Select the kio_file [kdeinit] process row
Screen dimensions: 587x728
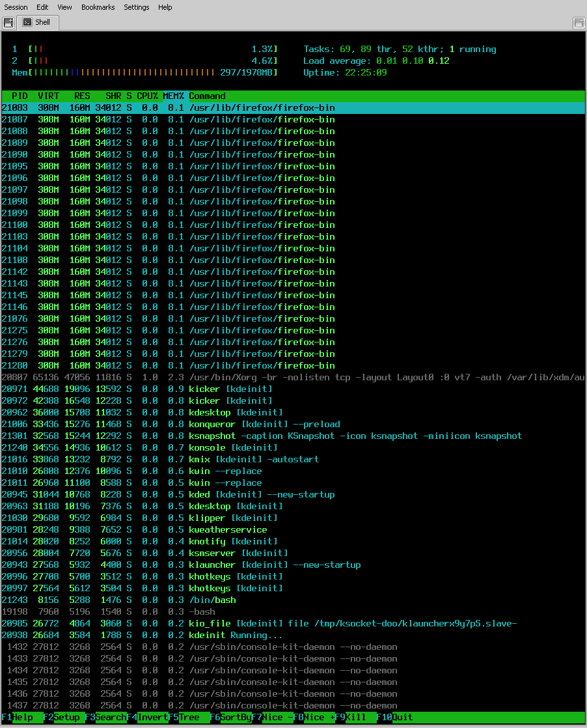pos(293,624)
